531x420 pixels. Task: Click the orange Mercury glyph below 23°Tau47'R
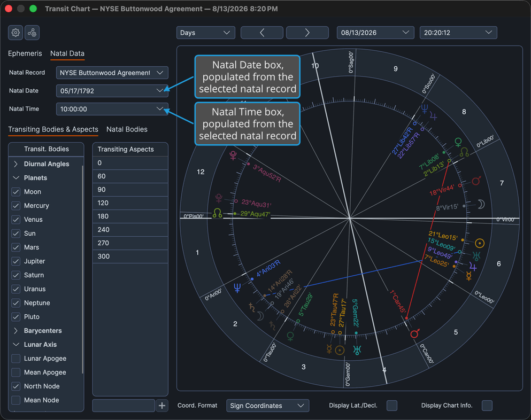pos(329,349)
